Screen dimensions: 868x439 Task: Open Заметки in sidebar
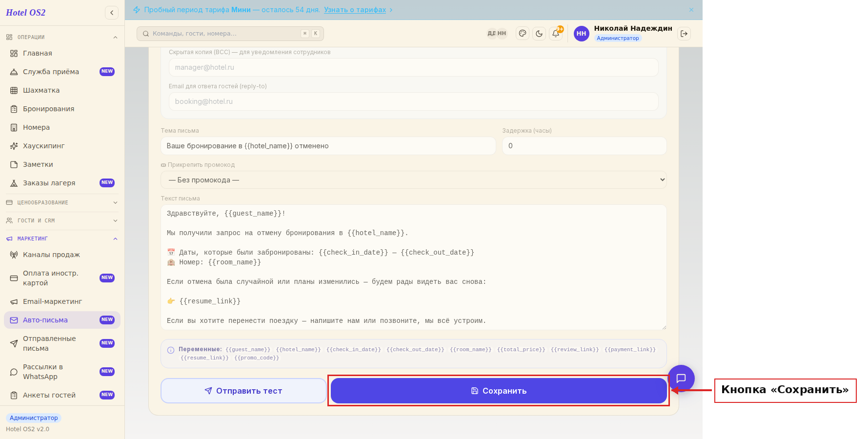pos(62,164)
